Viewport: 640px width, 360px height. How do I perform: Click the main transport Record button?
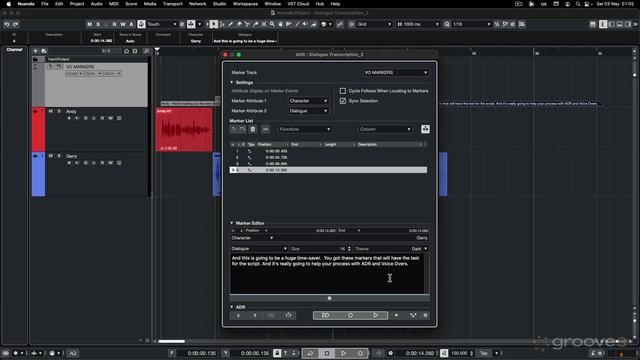[360, 353]
